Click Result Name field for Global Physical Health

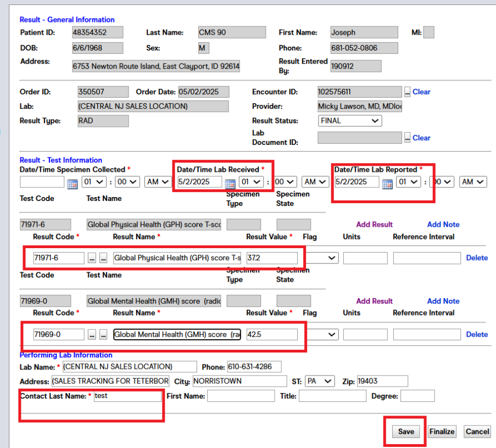[177, 258]
